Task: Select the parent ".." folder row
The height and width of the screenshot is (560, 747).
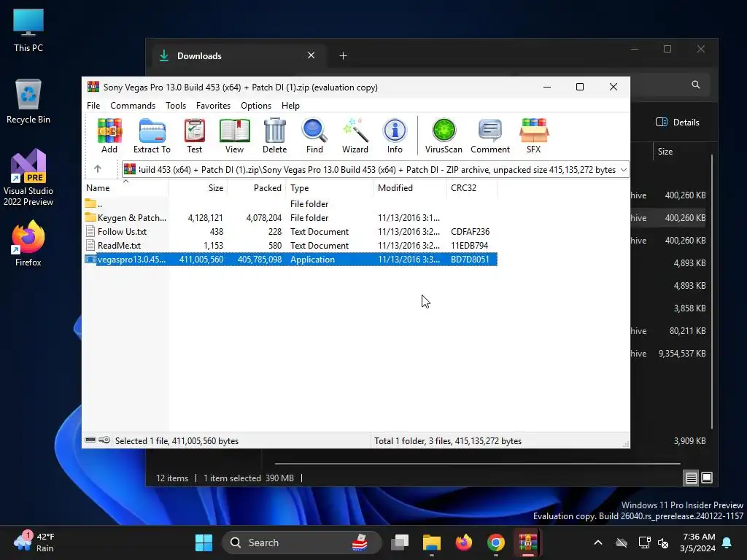Action: point(290,204)
